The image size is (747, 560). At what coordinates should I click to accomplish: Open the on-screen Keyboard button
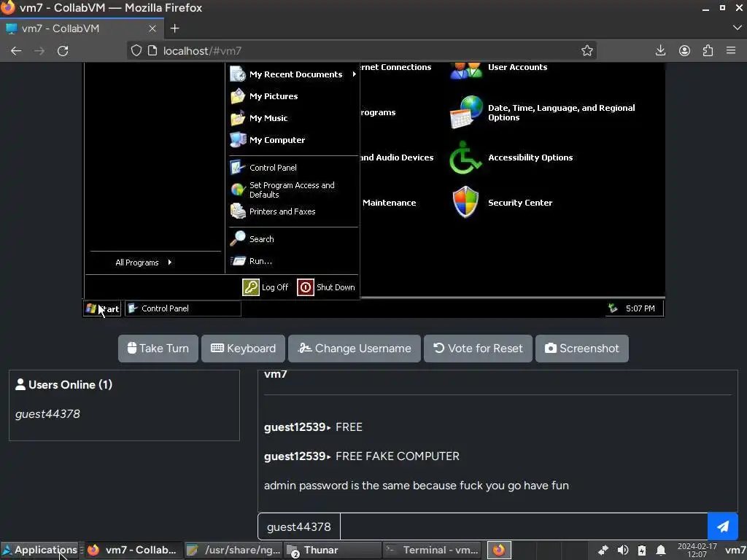(243, 349)
